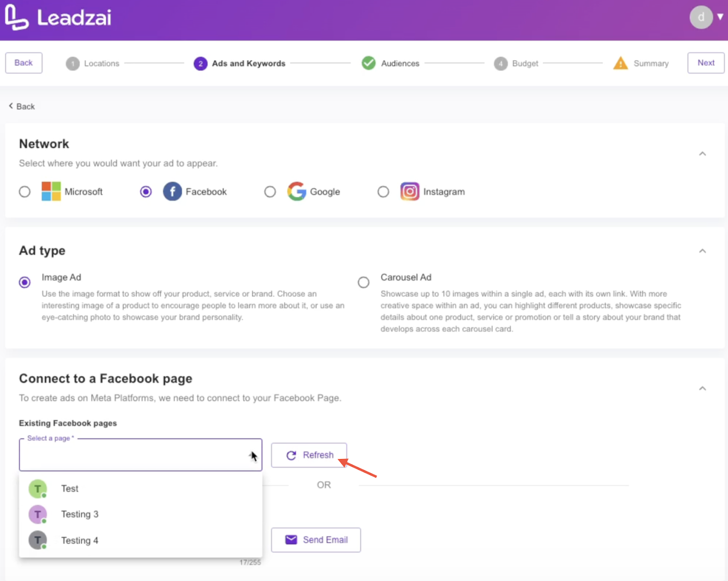Click the purple Testing 3 avatar
Viewport: 728px width, 581px height.
click(x=38, y=515)
